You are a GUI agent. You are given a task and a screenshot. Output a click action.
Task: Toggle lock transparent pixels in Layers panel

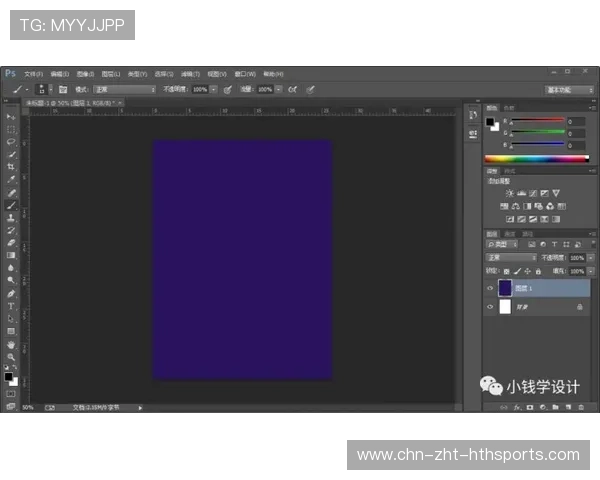506,271
